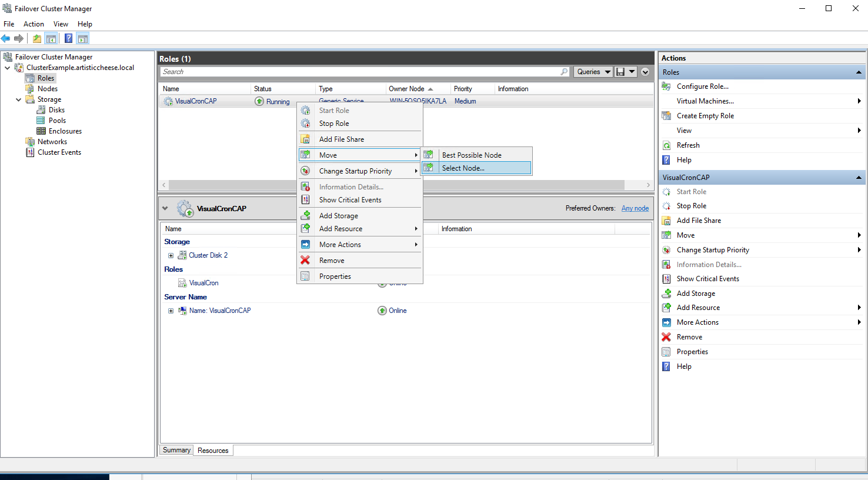Click the Help question mark toolbar icon
868x480 pixels.
[x=68, y=39]
